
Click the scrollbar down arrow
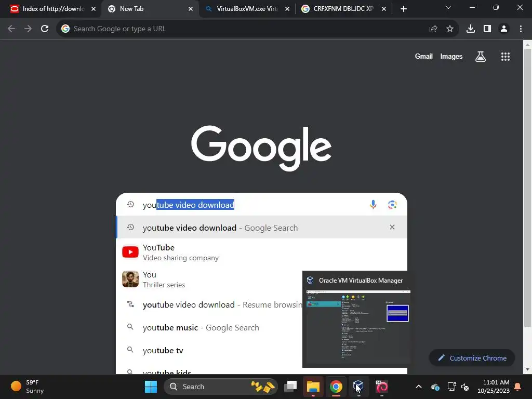[527, 369]
